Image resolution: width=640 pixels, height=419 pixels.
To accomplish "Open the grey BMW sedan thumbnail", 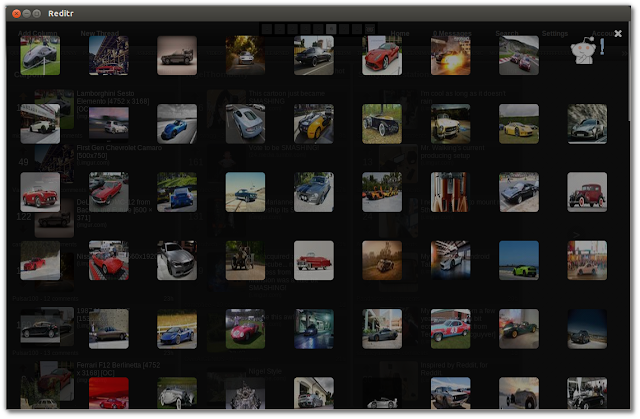I will [177, 260].
